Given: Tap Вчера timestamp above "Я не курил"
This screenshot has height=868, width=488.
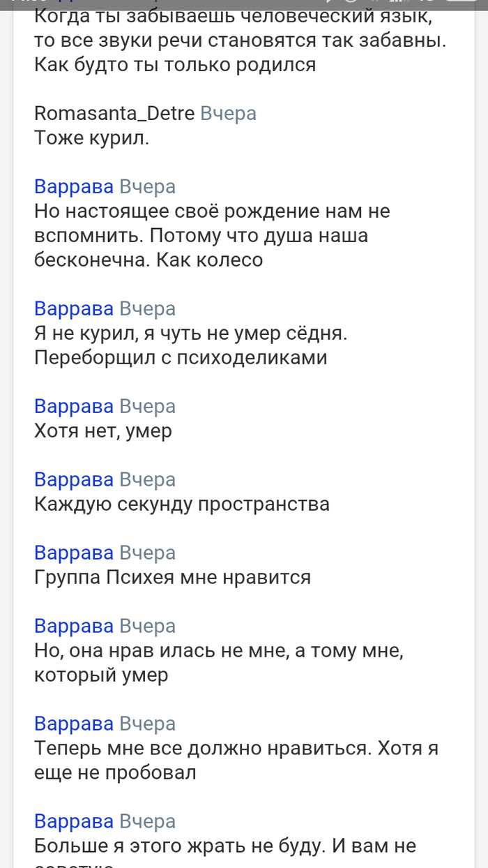Looking at the screenshot, I should pos(147,308).
